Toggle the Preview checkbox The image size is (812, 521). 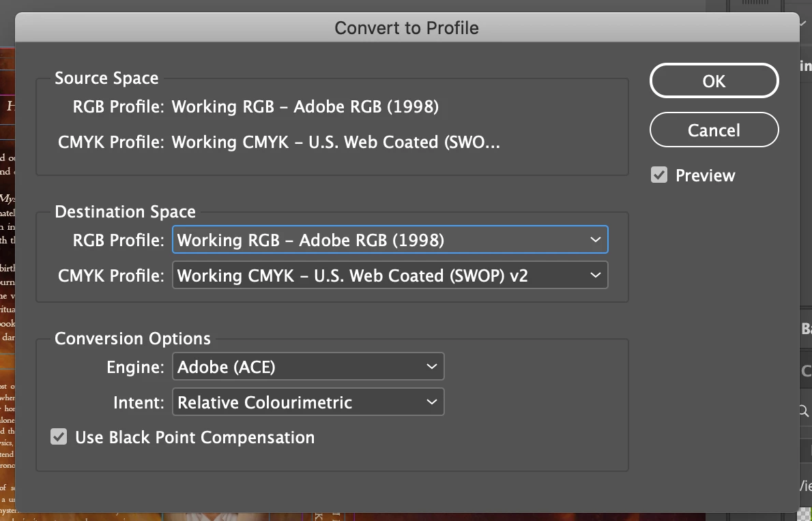659,175
